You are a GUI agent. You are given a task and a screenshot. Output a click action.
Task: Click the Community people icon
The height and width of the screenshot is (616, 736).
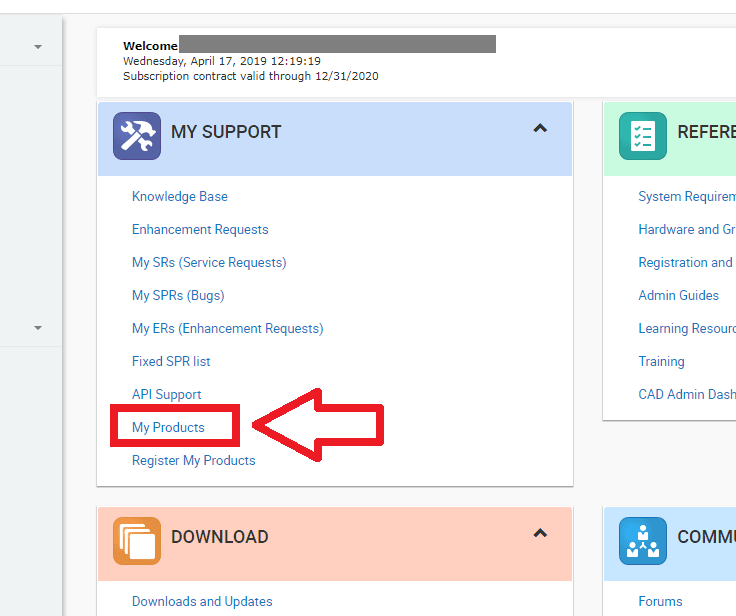coord(642,541)
